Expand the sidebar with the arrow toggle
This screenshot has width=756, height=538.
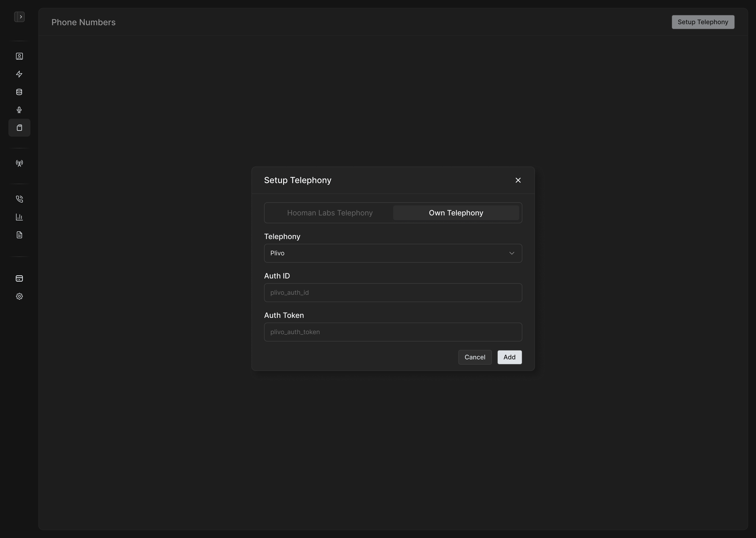(x=19, y=17)
